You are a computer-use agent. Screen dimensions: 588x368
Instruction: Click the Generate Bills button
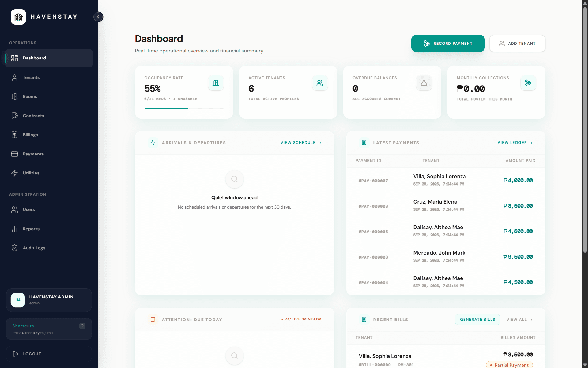point(477,320)
